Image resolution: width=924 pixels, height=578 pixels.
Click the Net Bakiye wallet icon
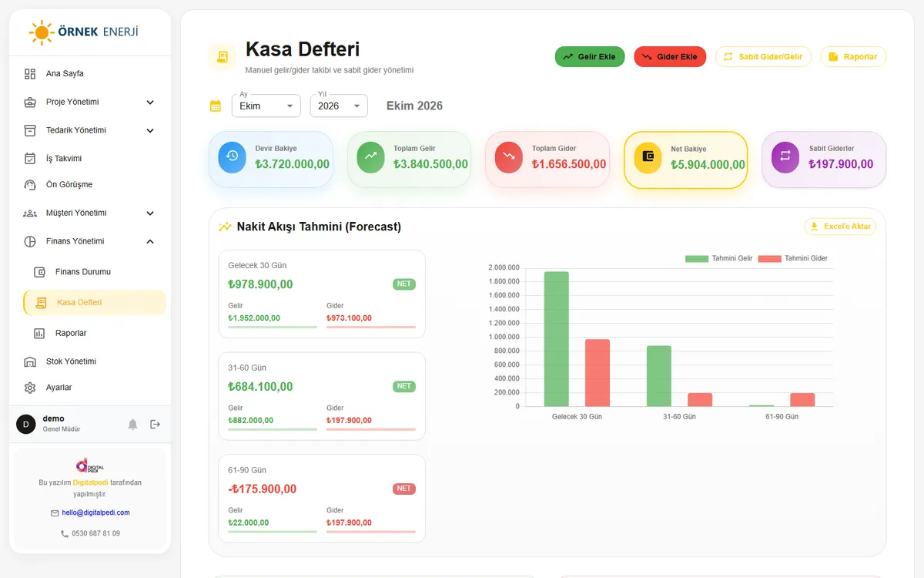pyautogui.click(x=648, y=157)
